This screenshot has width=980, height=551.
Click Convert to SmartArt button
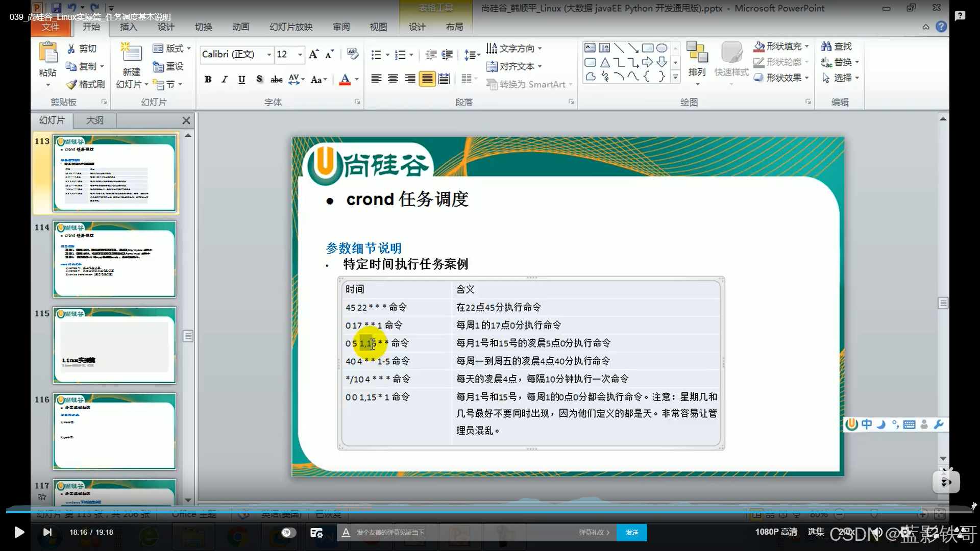(x=529, y=84)
